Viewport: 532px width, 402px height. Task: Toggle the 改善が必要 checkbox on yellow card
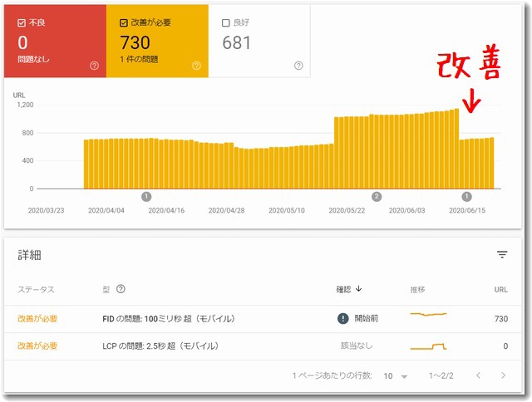pyautogui.click(x=124, y=22)
